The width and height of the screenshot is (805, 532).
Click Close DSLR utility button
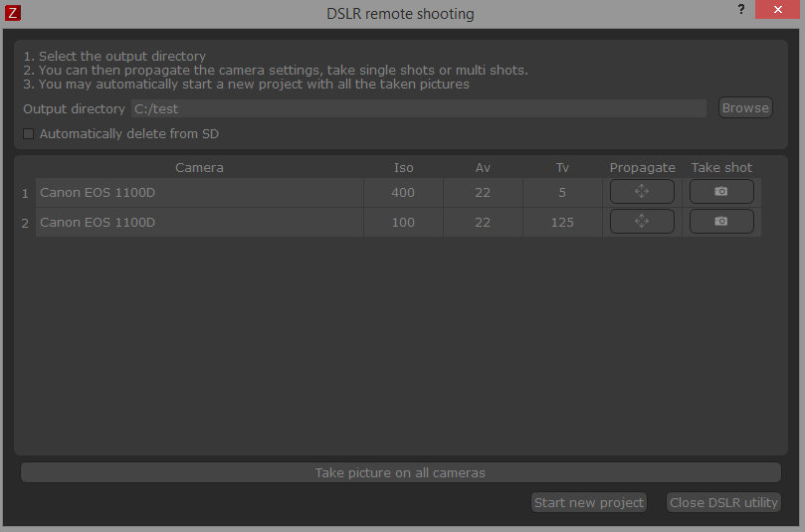723,502
